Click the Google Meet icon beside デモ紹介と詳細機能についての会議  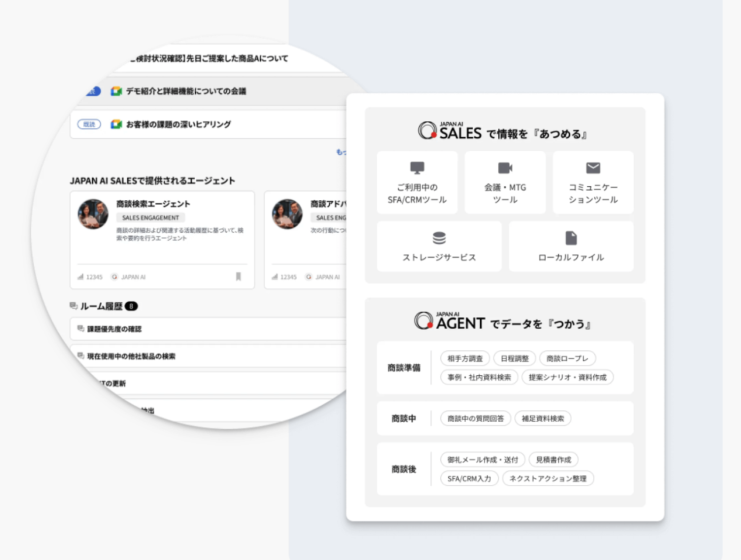tap(116, 91)
